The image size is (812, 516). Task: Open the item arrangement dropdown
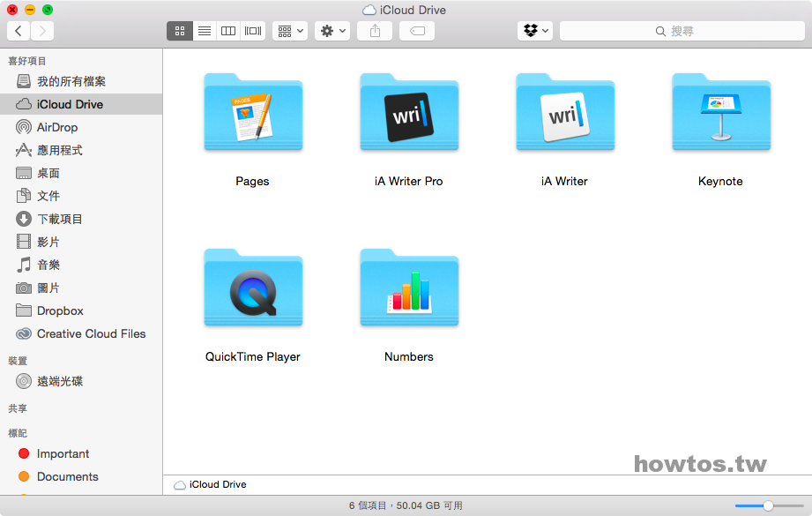(290, 31)
